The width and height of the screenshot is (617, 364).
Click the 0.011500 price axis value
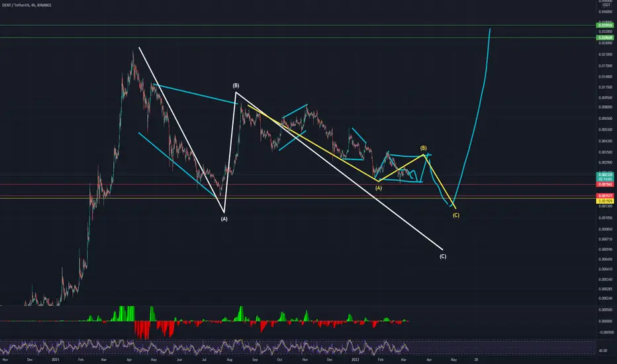coord(605,87)
